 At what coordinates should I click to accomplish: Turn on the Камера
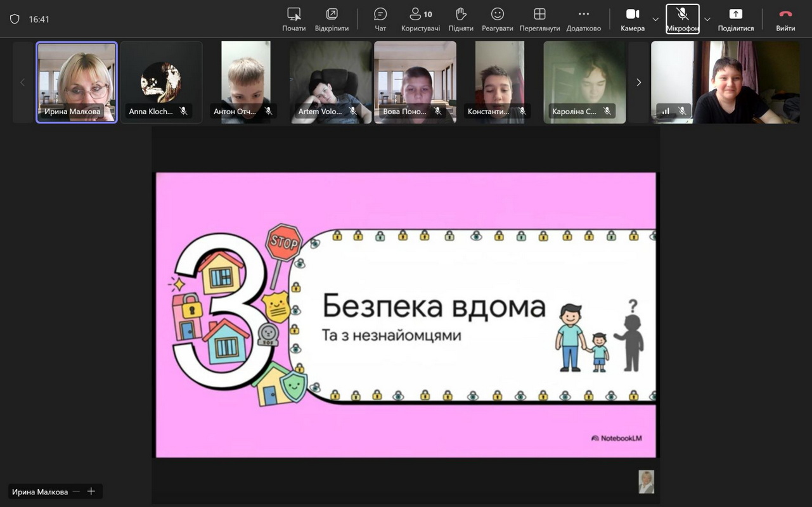click(633, 19)
